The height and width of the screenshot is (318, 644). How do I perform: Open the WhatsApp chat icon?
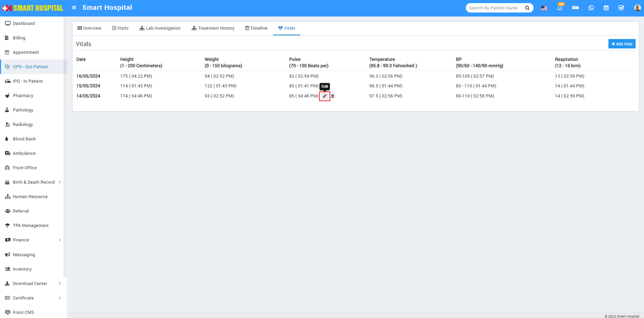(591, 8)
